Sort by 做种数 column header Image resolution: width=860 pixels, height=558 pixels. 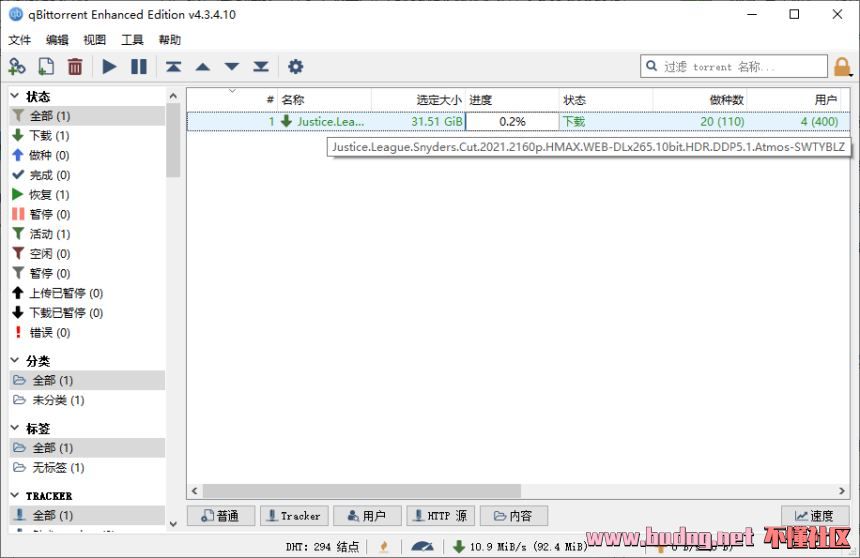(x=700, y=100)
